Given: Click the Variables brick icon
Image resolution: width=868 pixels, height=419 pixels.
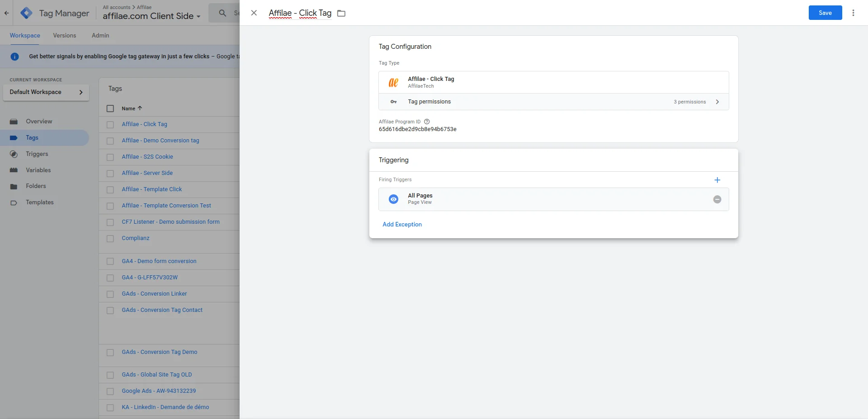Looking at the screenshot, I should [x=14, y=170].
